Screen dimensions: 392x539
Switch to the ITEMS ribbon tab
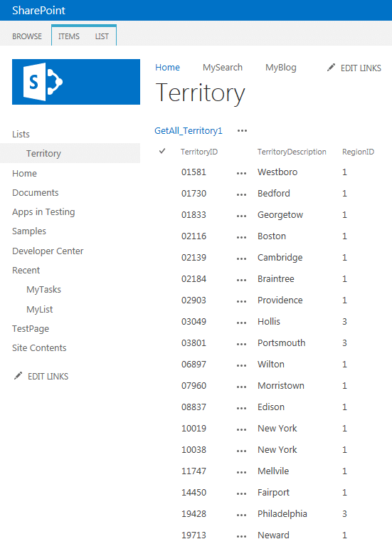69,36
